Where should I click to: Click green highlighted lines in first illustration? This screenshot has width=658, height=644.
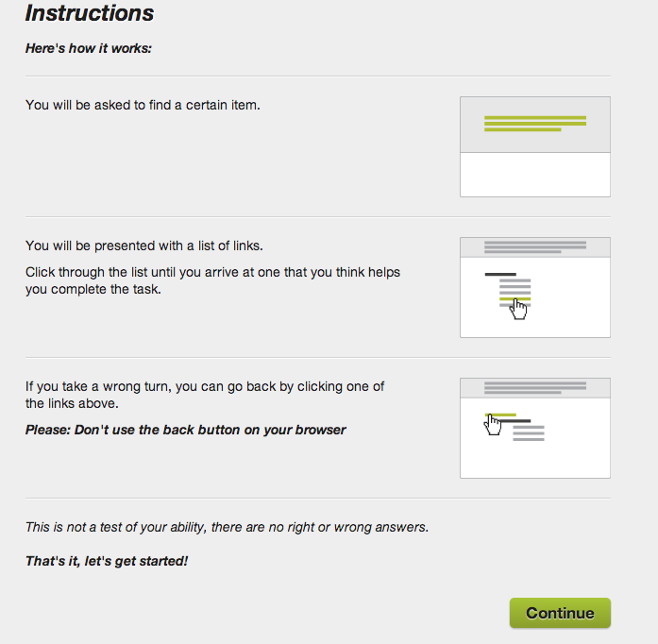[x=534, y=123]
